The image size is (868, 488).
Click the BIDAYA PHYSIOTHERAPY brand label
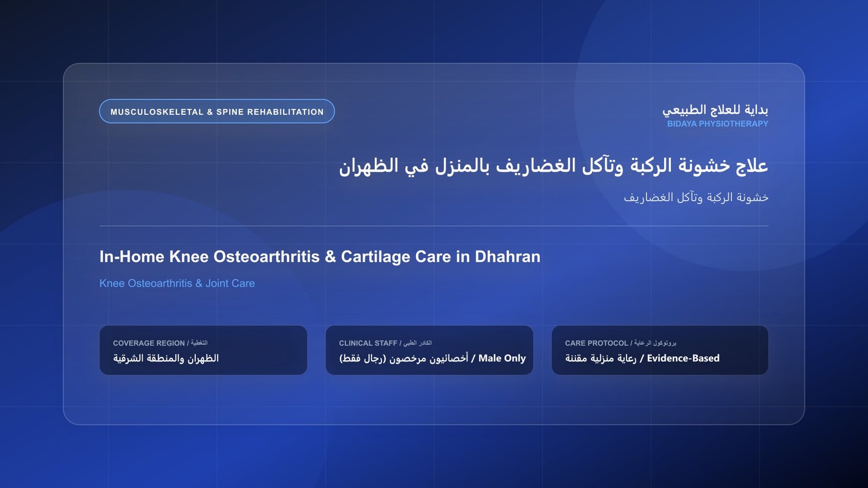[718, 124]
